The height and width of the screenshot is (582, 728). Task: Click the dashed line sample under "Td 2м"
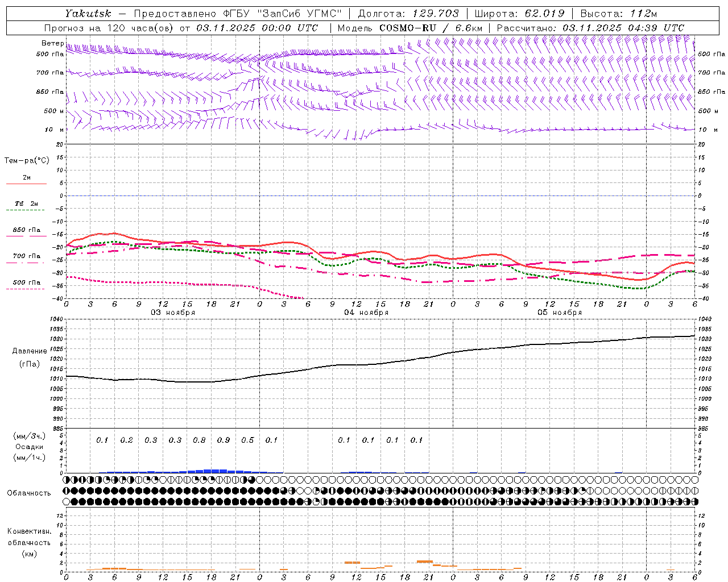pos(26,210)
